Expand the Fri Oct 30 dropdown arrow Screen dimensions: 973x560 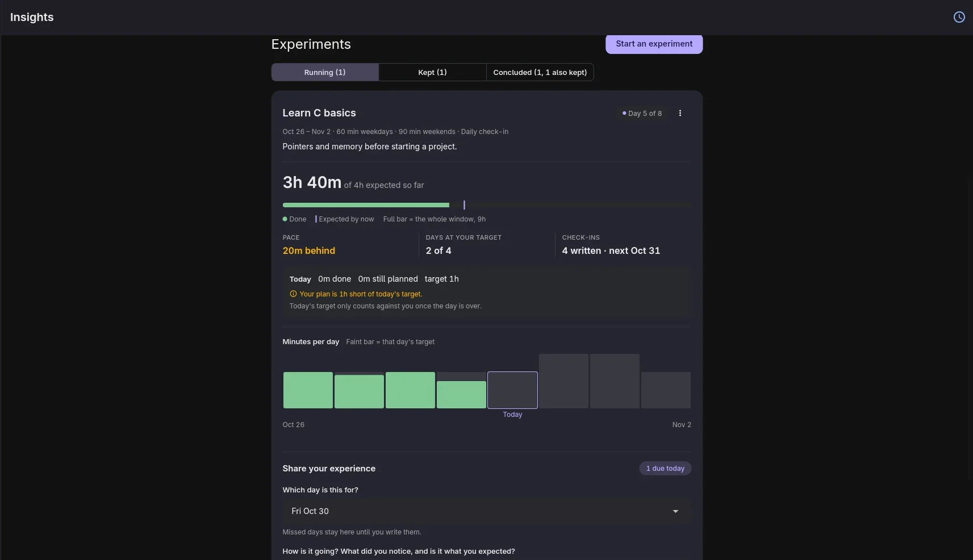coord(675,511)
